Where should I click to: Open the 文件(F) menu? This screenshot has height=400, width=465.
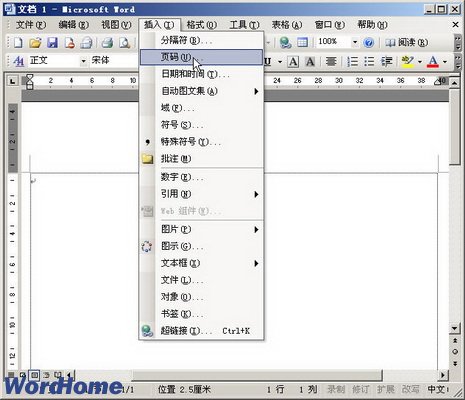(31, 25)
